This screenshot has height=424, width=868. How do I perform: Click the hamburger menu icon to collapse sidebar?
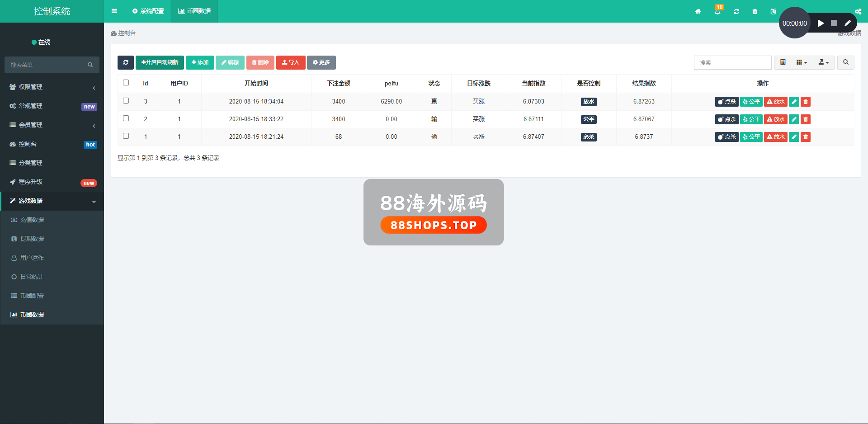114,11
